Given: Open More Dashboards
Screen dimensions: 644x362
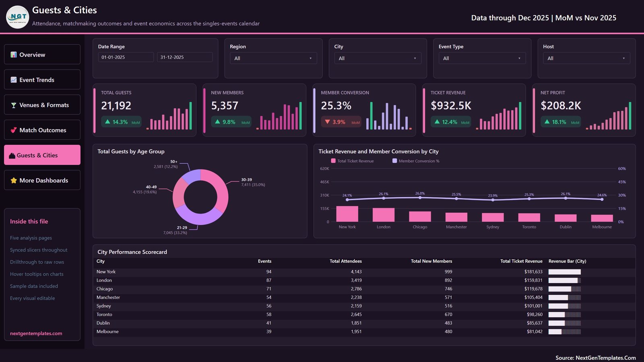Looking at the screenshot, I should pos(42,180).
